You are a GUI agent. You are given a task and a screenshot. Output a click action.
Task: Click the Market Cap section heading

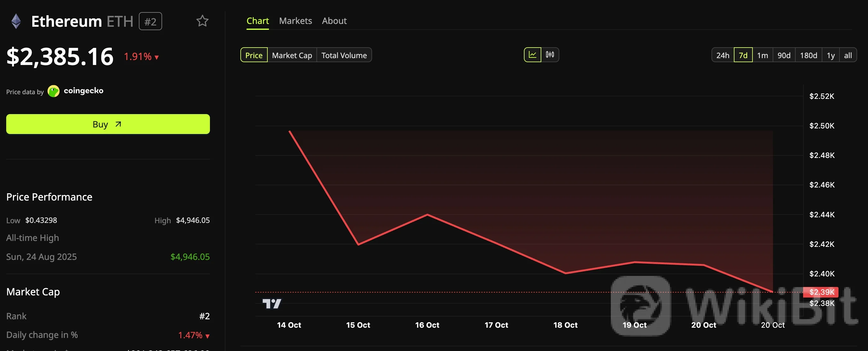(x=33, y=292)
